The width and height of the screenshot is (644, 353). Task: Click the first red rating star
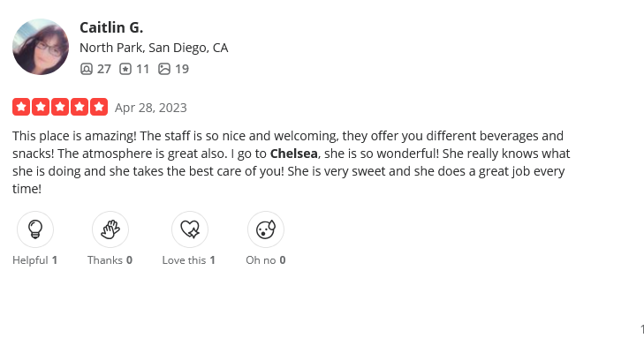(x=21, y=107)
